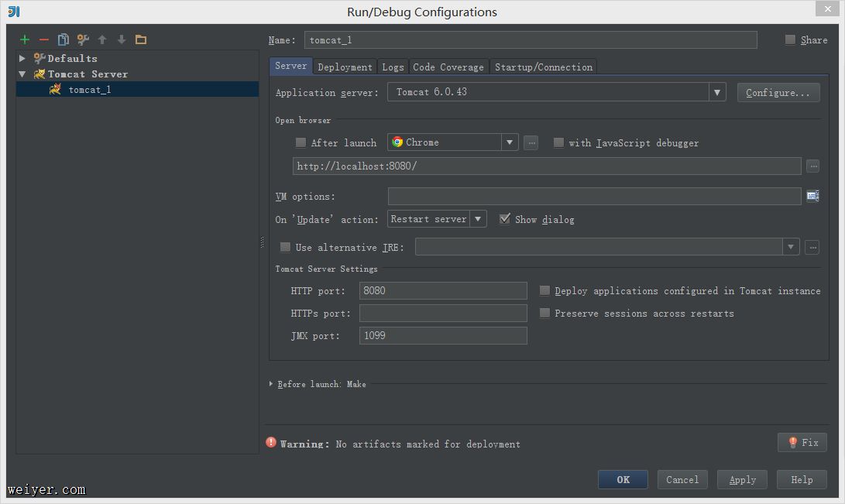845x504 pixels.
Task: Click the browse button next to Chrome
Action: tap(531, 142)
